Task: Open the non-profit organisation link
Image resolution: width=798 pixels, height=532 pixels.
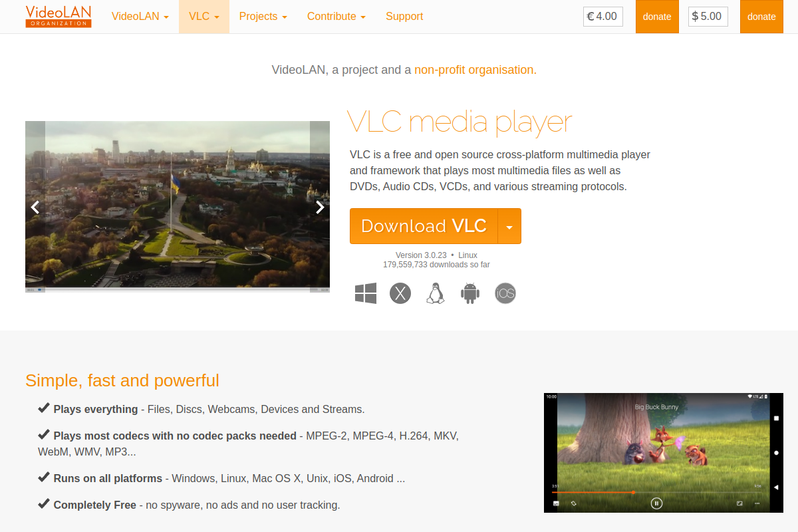Action: point(474,69)
